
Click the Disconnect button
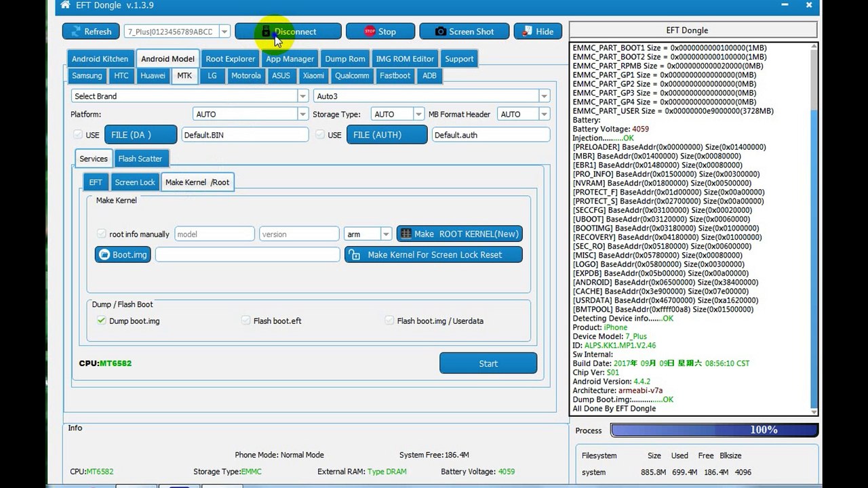click(x=288, y=31)
